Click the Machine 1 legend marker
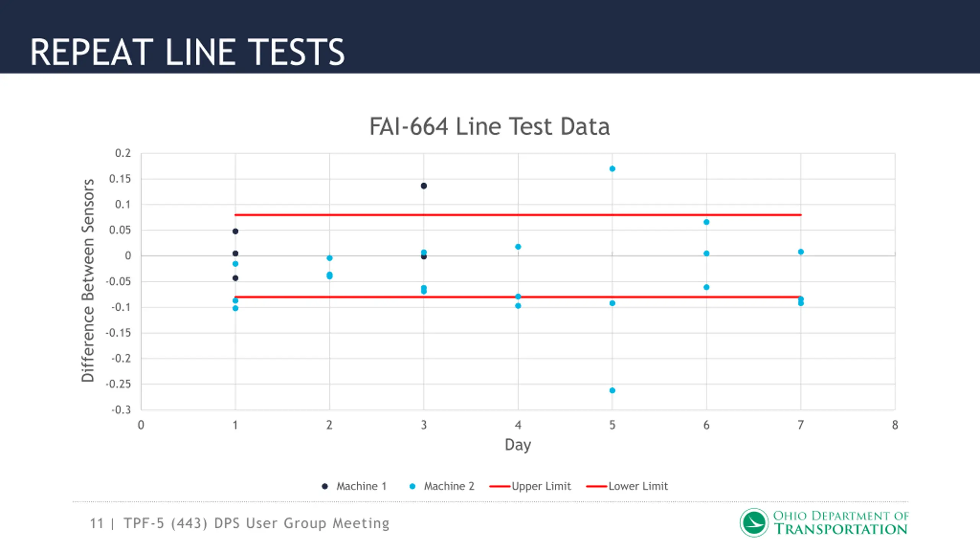The width and height of the screenshot is (980, 551). (x=325, y=486)
